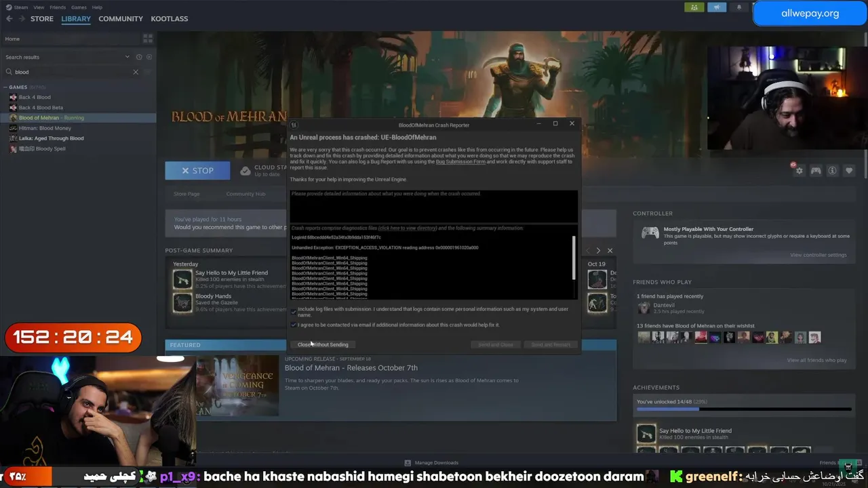
Task: Click the magnifier search icon
Action: [9, 72]
